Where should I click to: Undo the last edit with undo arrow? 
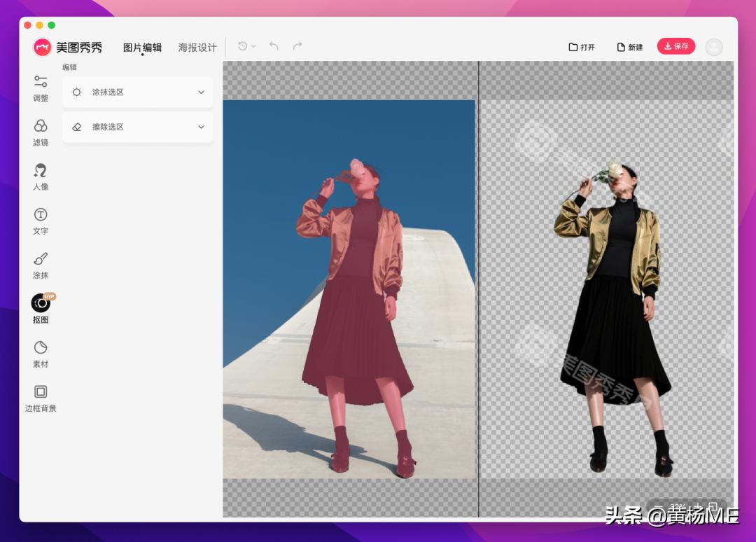(x=272, y=45)
